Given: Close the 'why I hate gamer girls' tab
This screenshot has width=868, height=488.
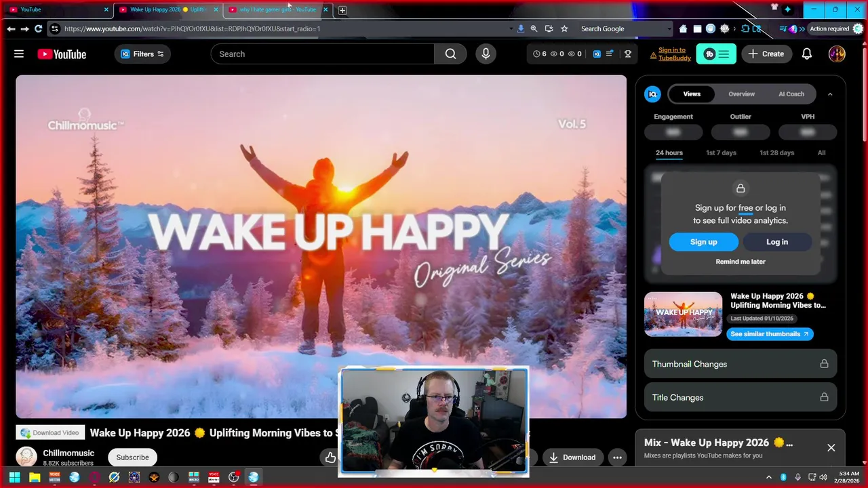Looking at the screenshot, I should pos(325,9).
